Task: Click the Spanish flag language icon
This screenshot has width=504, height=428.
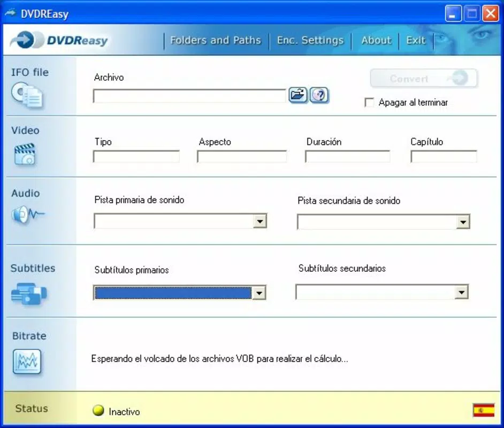Action: click(484, 410)
